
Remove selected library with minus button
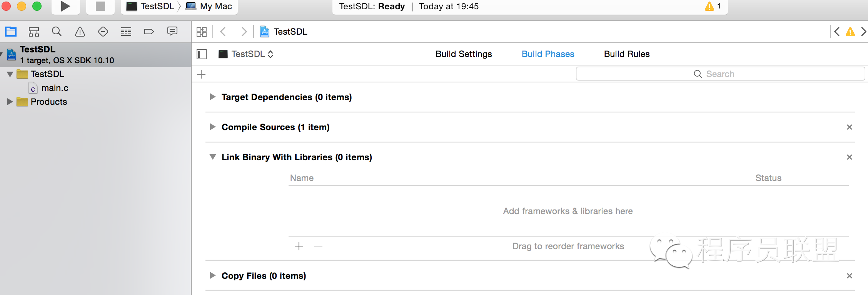318,246
